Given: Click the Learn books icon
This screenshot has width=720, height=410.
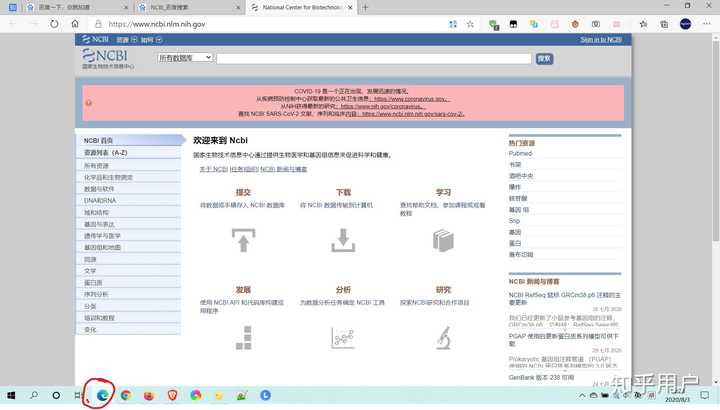Looking at the screenshot, I should tap(443, 240).
